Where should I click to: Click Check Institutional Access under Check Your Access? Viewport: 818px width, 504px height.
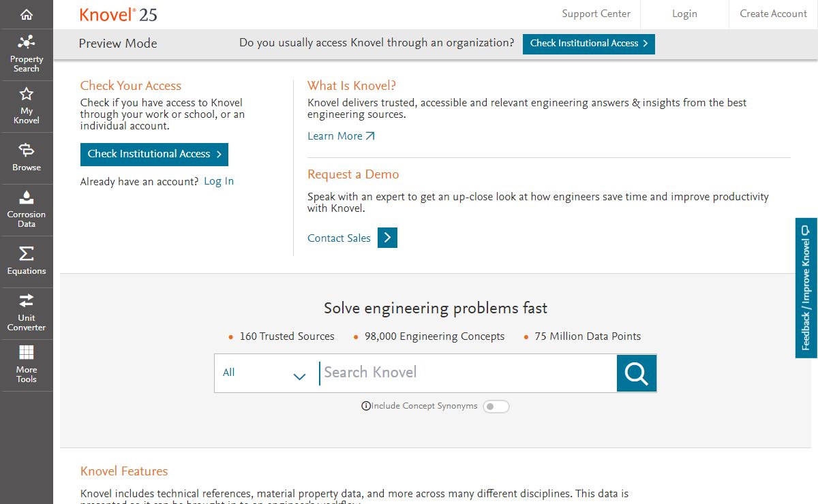[x=154, y=155]
